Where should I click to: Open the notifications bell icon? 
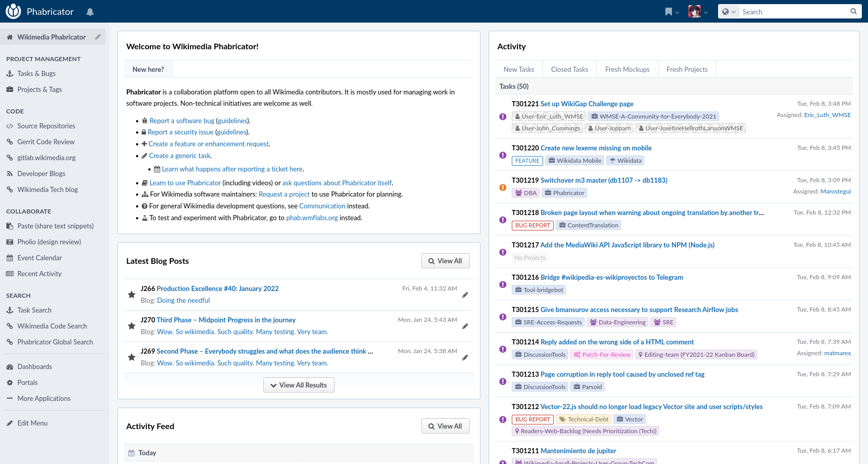90,12
